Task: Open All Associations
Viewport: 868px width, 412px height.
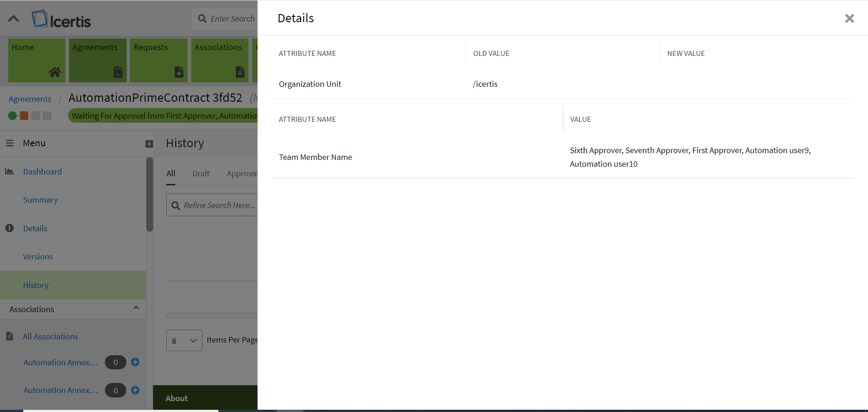Action: coord(50,337)
